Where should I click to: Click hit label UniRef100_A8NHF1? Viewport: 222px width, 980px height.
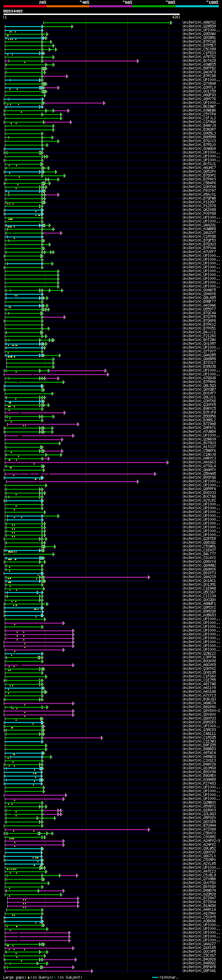[x=199, y=604]
